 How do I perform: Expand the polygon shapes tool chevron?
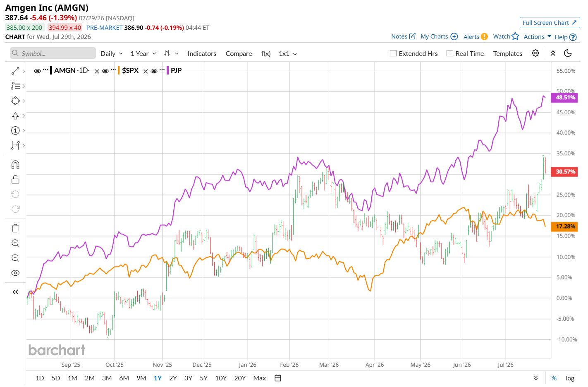24,101
